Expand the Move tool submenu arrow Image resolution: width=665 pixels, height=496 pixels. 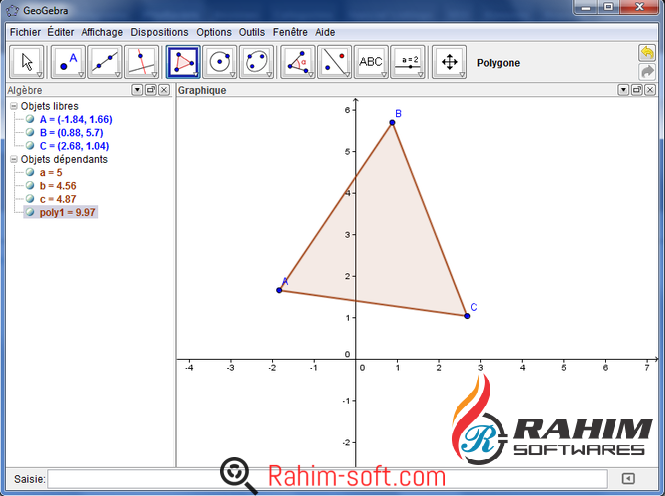pos(39,75)
